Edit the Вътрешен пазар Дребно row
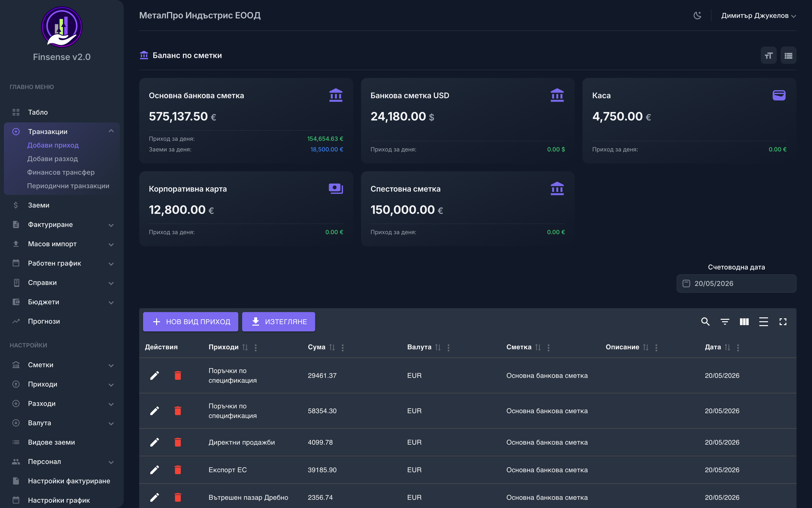 (154, 497)
